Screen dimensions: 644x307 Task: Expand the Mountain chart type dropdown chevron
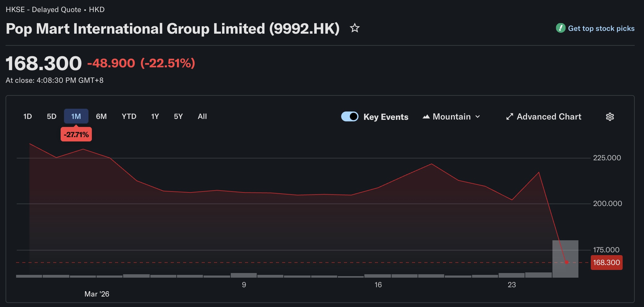[478, 117]
